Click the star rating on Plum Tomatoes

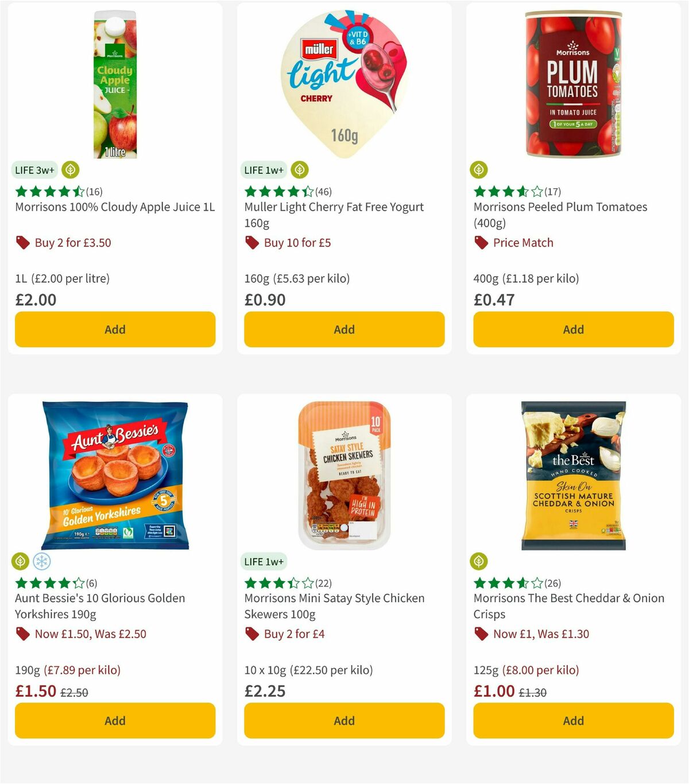508,192
